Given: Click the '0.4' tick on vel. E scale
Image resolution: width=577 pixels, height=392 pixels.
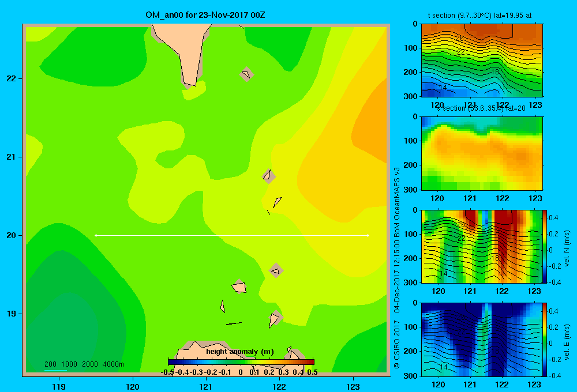Looking at the screenshot, I should point(554,311).
